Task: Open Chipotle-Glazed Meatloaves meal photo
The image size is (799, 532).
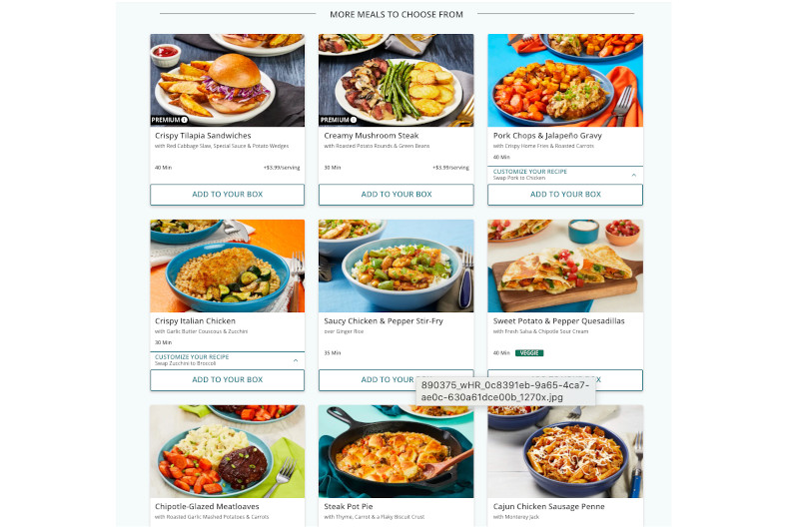Action: click(228, 451)
